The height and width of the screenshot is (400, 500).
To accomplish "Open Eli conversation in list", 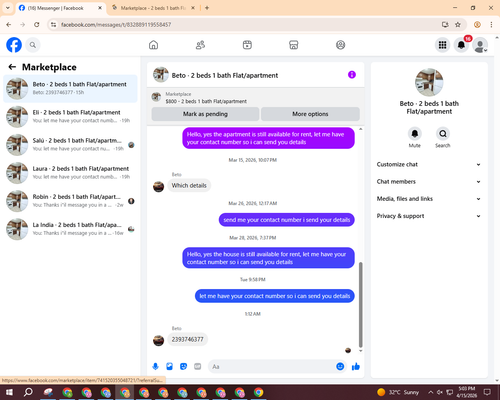I will point(70,117).
